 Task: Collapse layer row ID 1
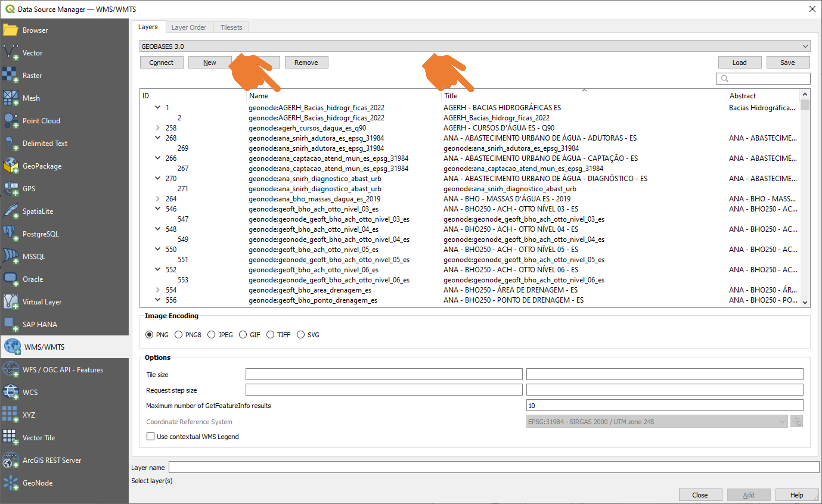point(158,107)
